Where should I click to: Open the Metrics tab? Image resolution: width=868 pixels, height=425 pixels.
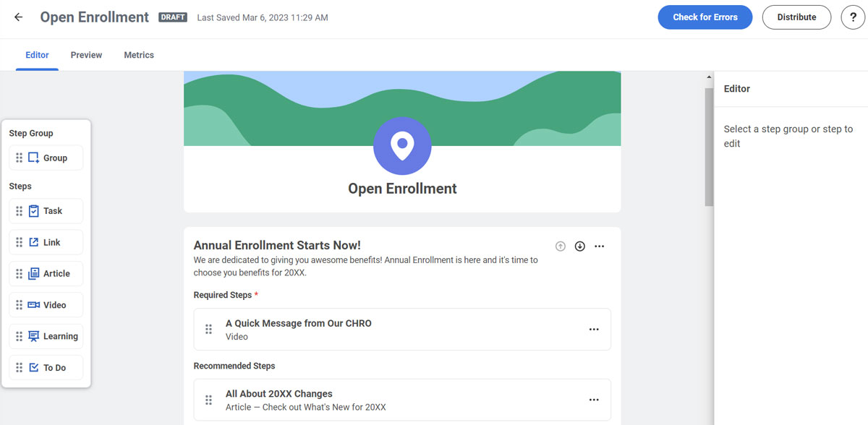point(139,55)
